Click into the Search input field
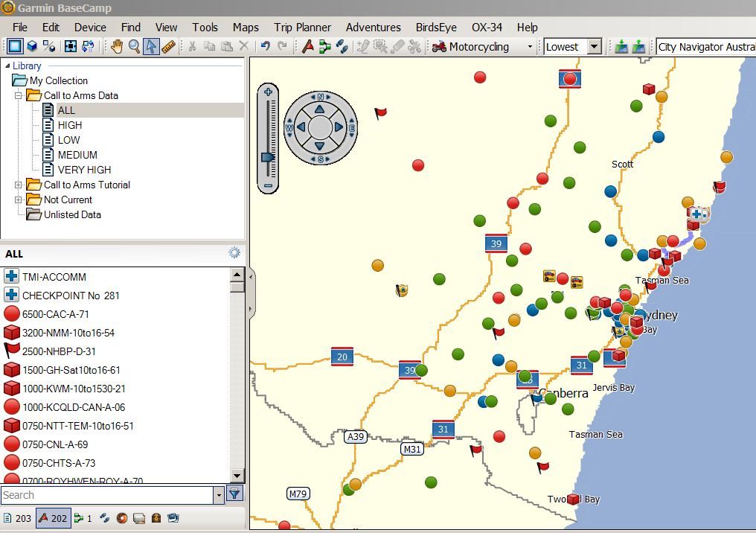Screen dimensions: 756x533 107,495
